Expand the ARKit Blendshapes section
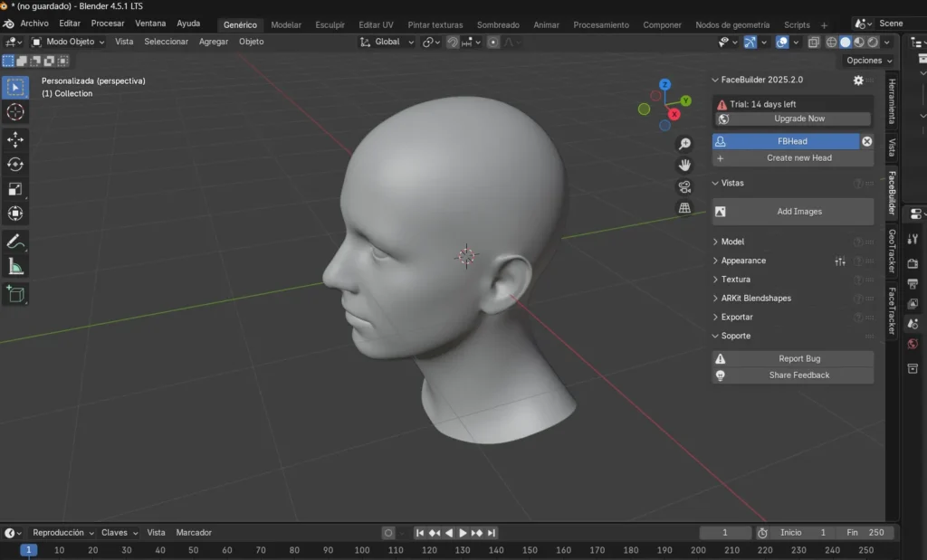The image size is (927, 560). pyautogui.click(x=755, y=299)
